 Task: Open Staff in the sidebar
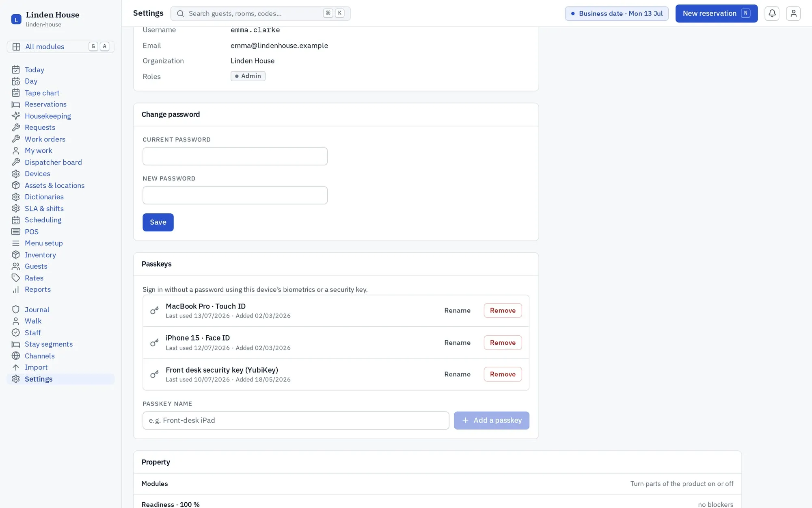tap(60, 333)
